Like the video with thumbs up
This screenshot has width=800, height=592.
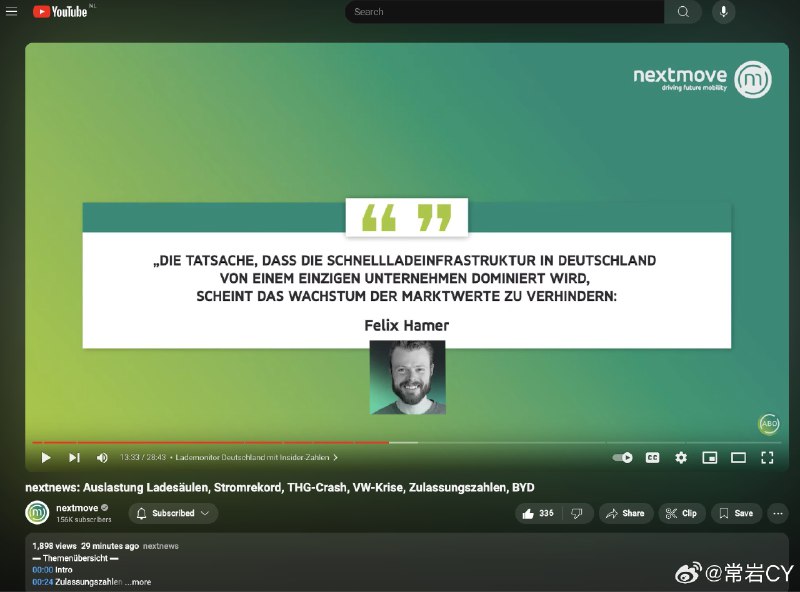[x=538, y=513]
